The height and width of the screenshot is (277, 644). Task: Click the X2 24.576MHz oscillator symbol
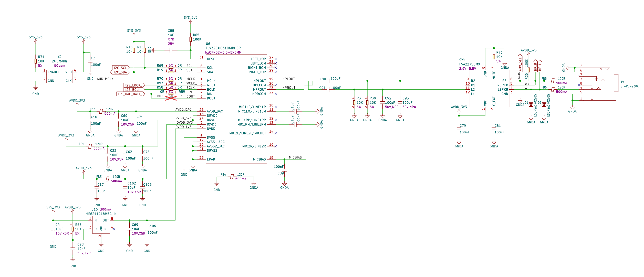point(59,76)
